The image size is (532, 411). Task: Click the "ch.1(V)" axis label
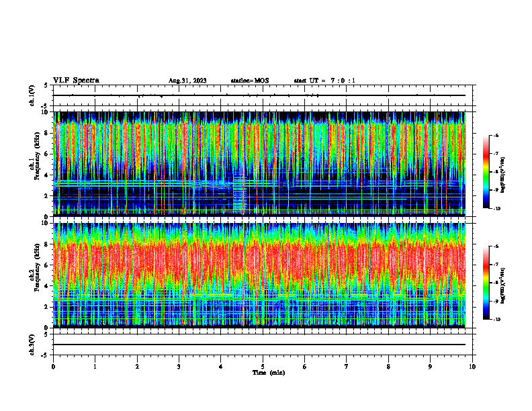32,95
